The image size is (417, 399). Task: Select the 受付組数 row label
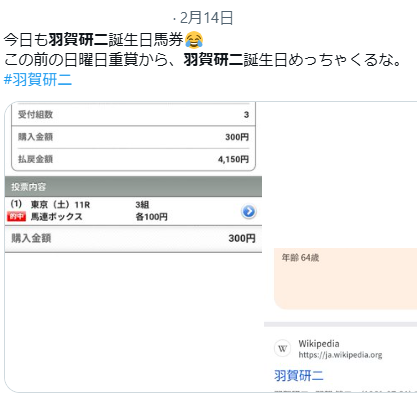[x=35, y=115]
